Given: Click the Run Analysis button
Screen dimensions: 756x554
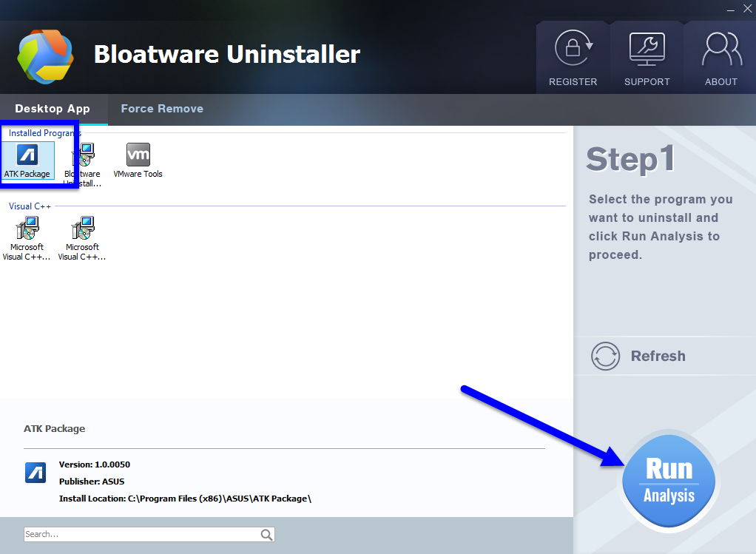Looking at the screenshot, I should point(669,482).
